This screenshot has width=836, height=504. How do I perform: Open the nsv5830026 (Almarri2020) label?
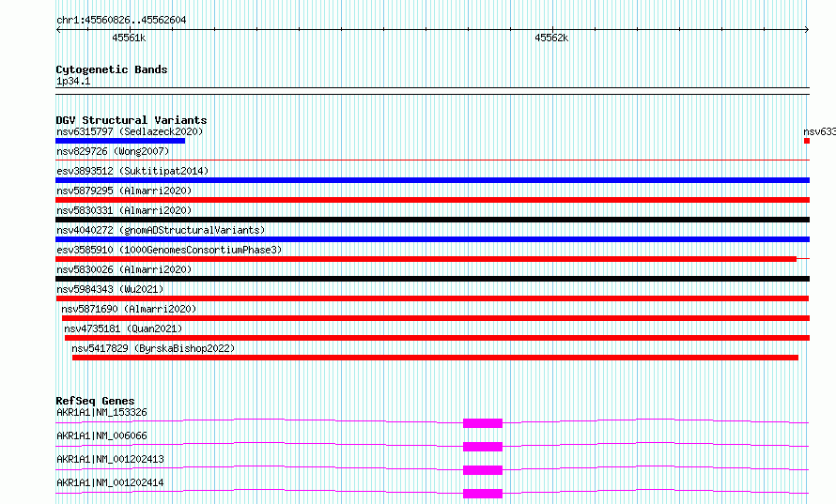point(124,269)
